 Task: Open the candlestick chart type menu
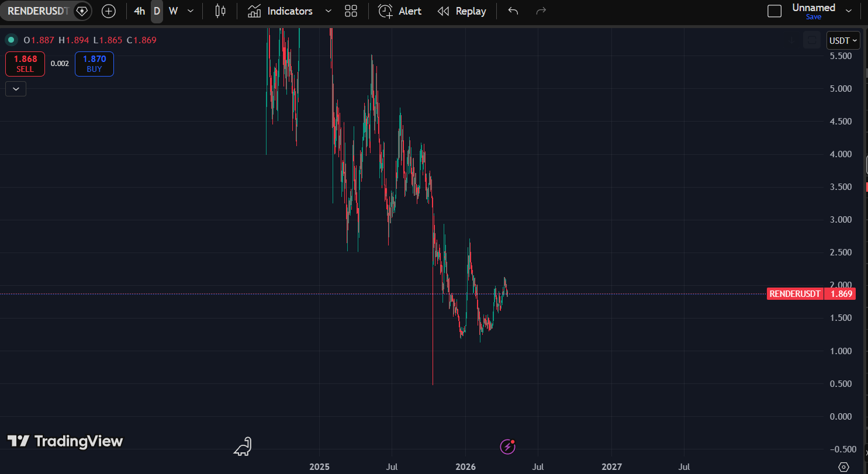220,11
